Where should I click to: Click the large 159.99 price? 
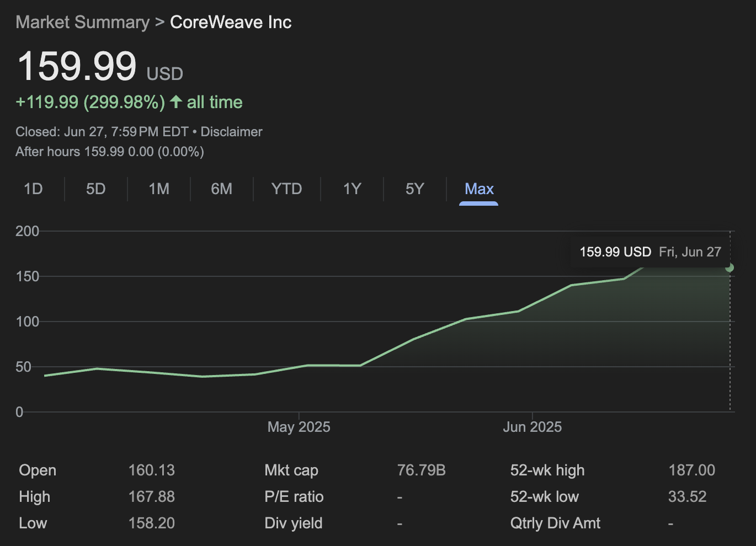77,67
